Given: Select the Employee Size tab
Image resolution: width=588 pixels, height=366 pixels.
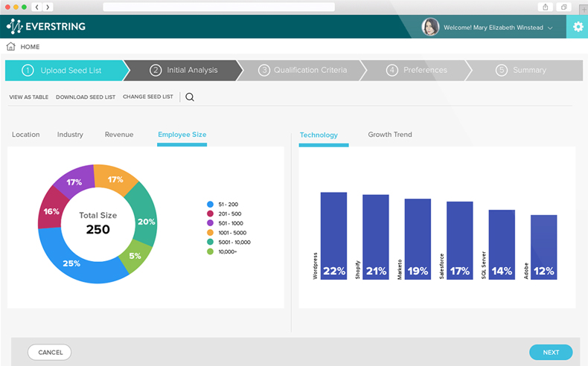Looking at the screenshot, I should [x=182, y=135].
